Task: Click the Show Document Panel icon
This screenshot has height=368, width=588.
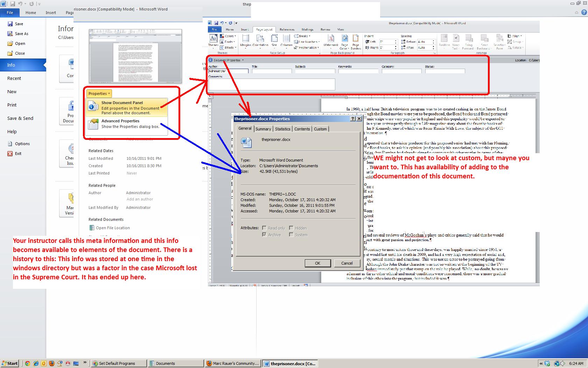Action: click(x=93, y=105)
